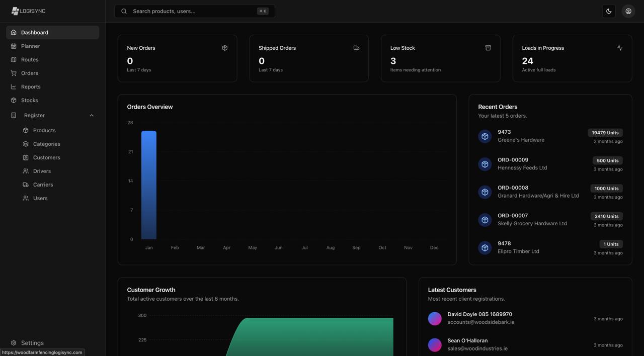The height and width of the screenshot is (356, 644).
Task: Open Dashboard in the sidebar
Action: (52, 32)
